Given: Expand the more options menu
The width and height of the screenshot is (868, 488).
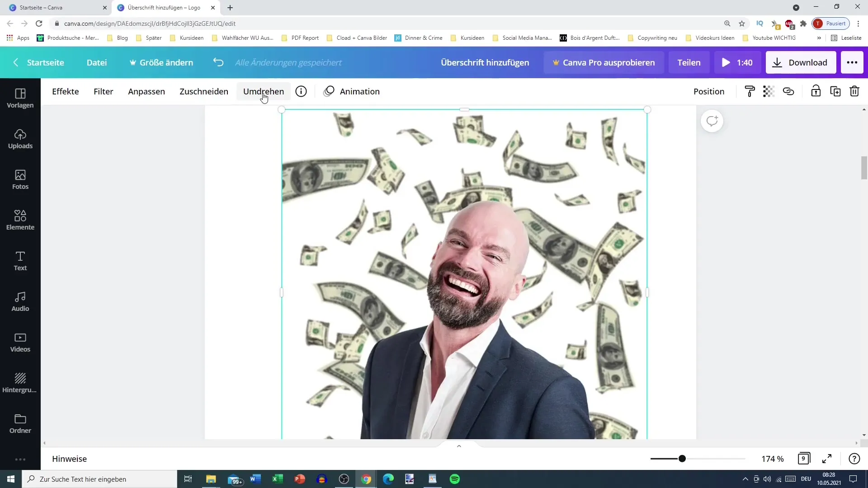Looking at the screenshot, I should click(853, 62).
